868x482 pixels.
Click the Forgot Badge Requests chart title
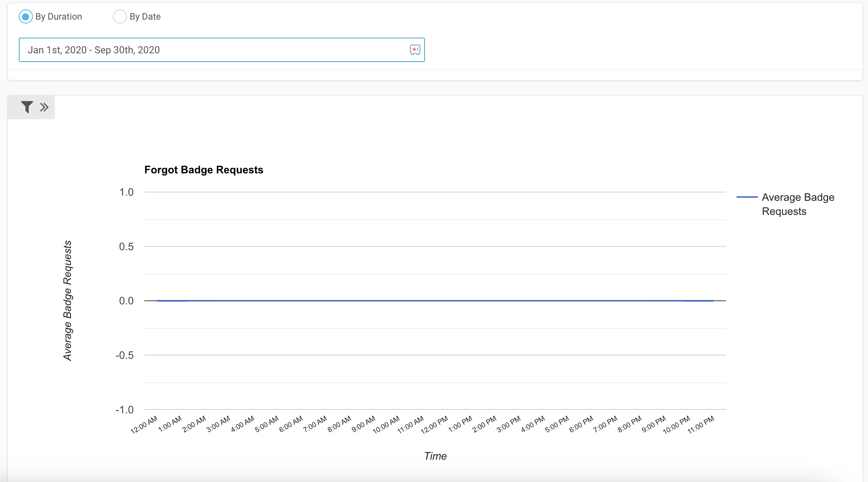point(203,170)
